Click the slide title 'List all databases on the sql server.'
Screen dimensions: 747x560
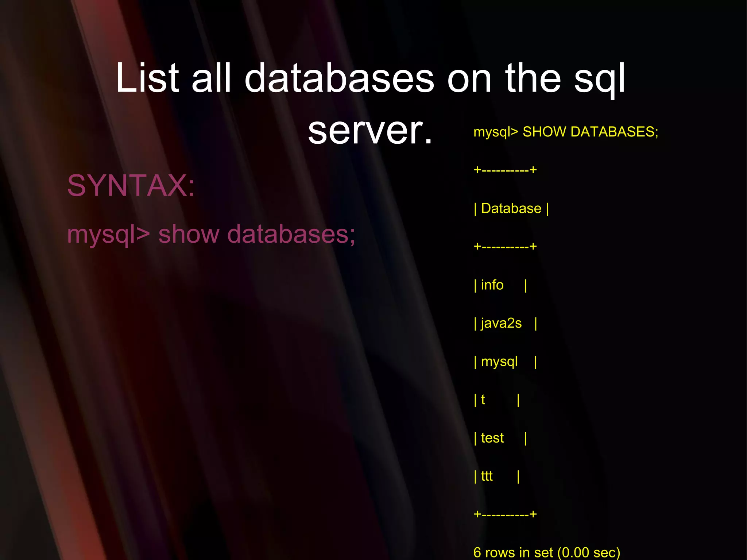[x=370, y=104]
